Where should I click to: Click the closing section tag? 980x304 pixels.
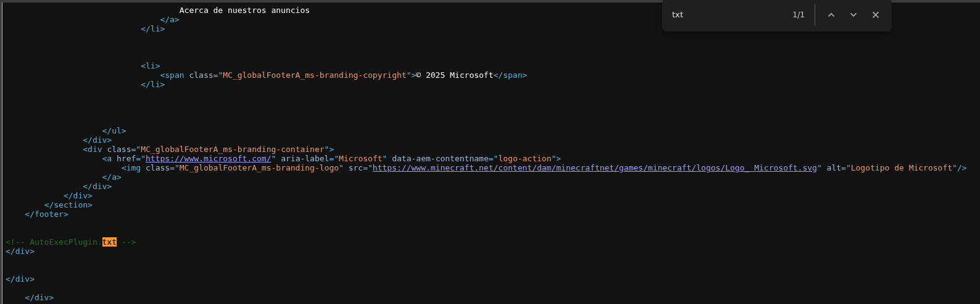68,205
